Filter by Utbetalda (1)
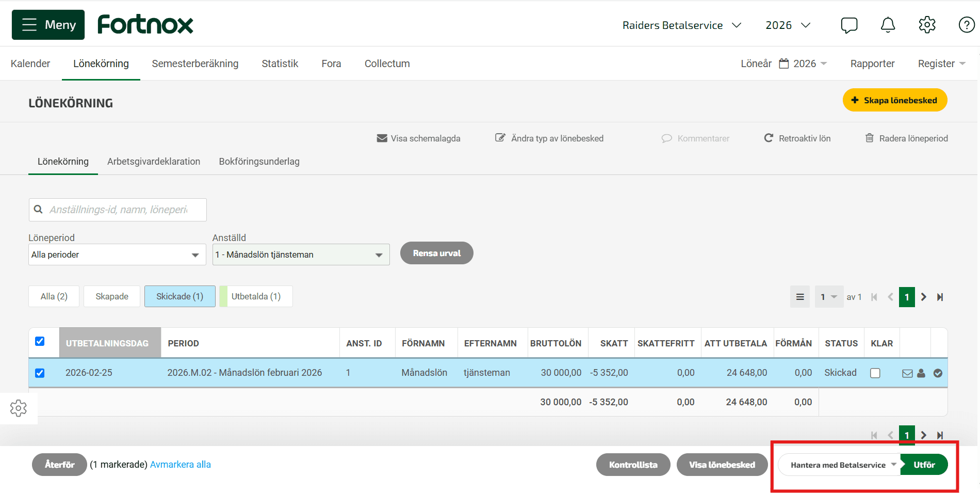This screenshot has height=493, width=980. pyautogui.click(x=256, y=296)
